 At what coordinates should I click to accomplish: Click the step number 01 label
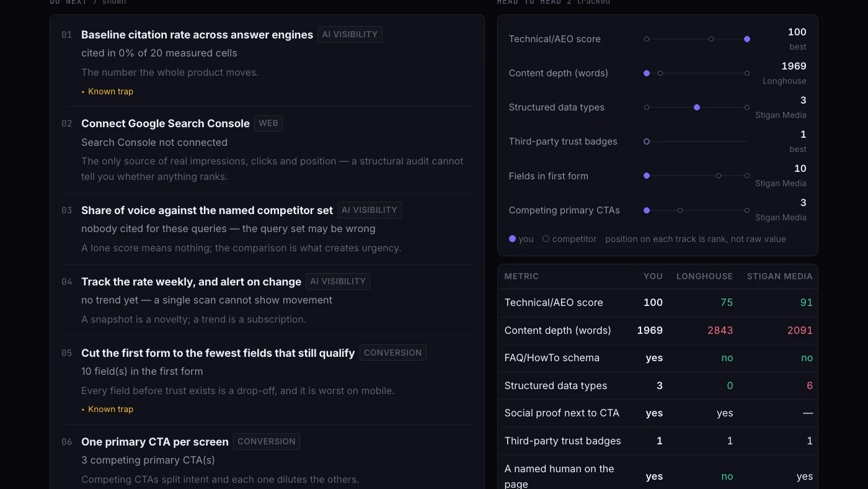coord(67,35)
